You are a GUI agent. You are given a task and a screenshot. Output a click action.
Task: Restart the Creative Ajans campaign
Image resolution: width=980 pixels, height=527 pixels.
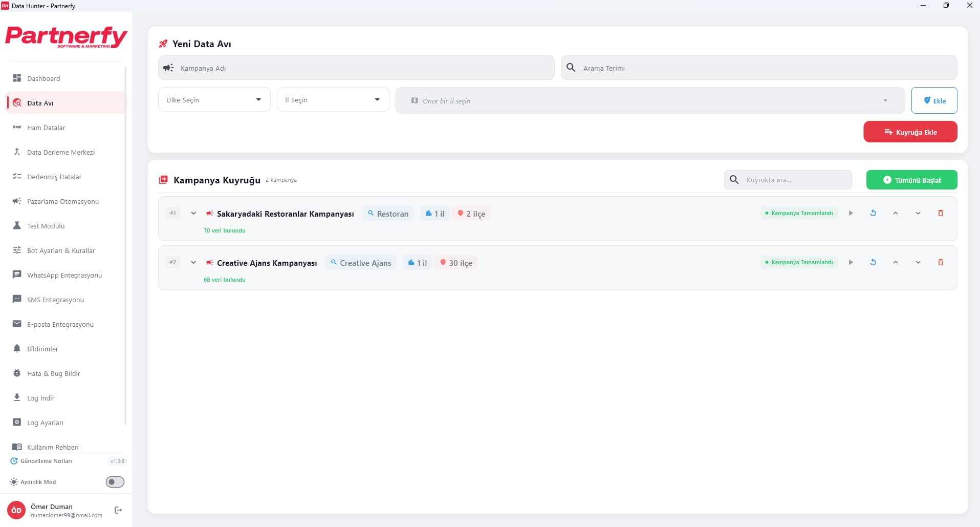click(x=873, y=262)
